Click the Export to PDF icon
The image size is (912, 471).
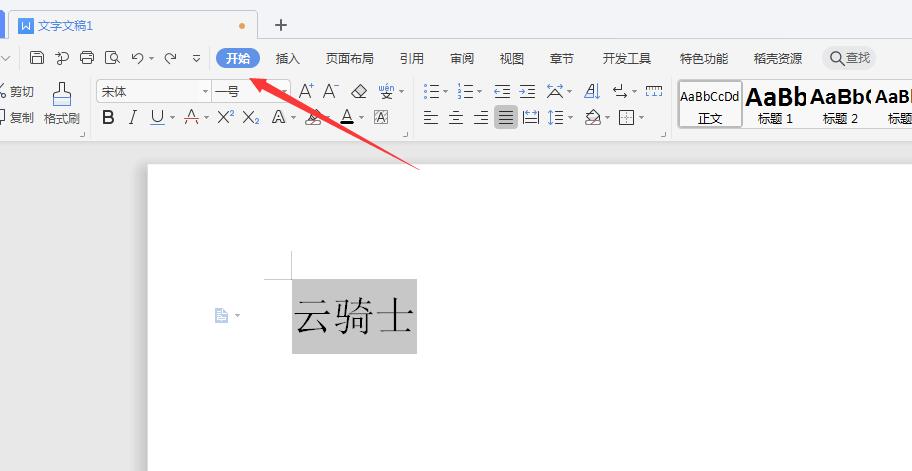(62, 58)
